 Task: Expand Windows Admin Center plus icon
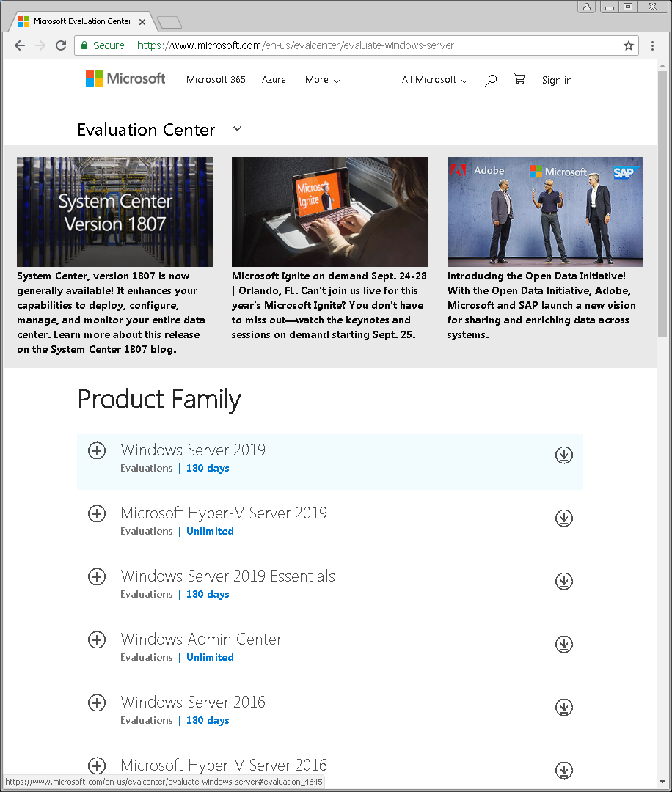[97, 640]
